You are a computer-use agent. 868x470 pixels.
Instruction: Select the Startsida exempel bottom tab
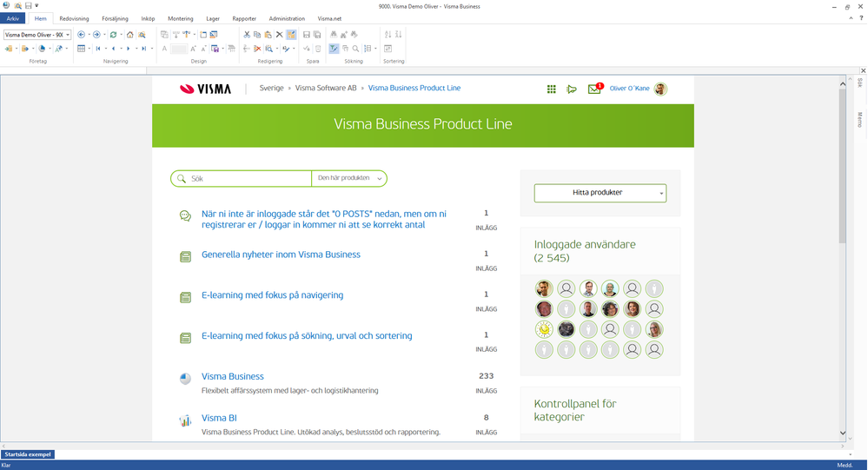[x=28, y=454]
